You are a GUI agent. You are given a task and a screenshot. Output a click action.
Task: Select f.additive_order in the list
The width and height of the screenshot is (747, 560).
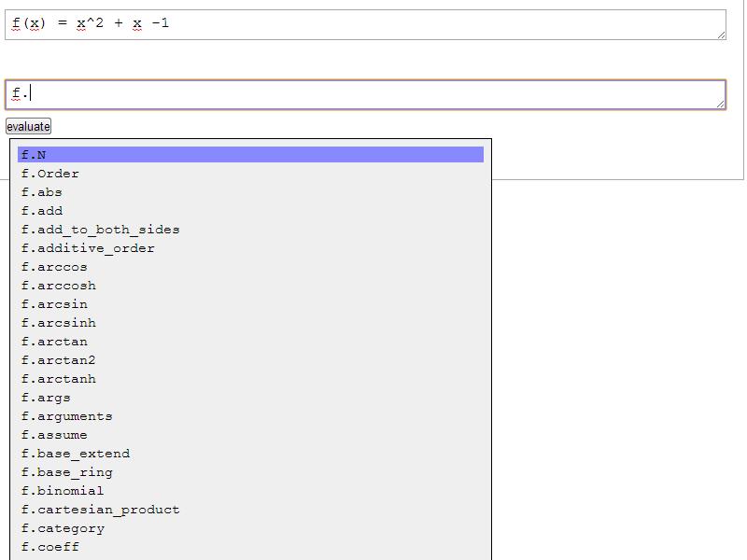point(88,248)
